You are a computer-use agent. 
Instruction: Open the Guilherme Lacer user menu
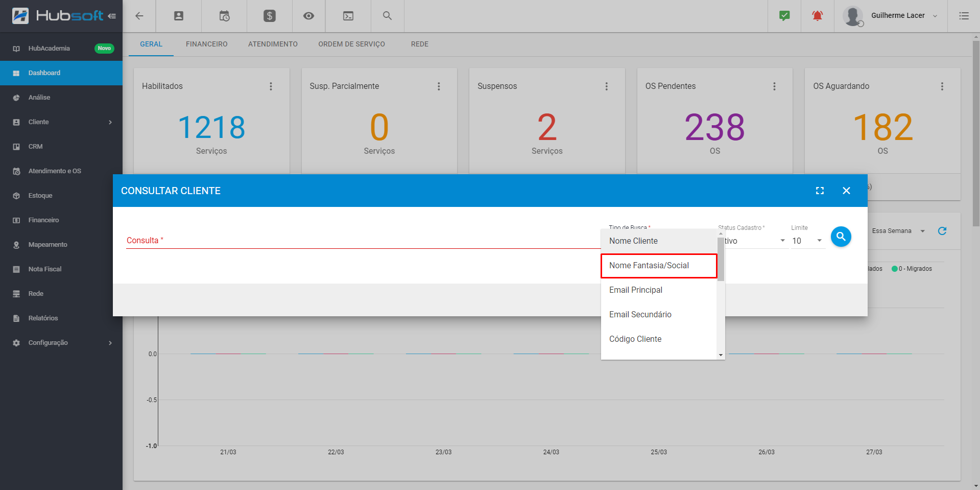903,16
